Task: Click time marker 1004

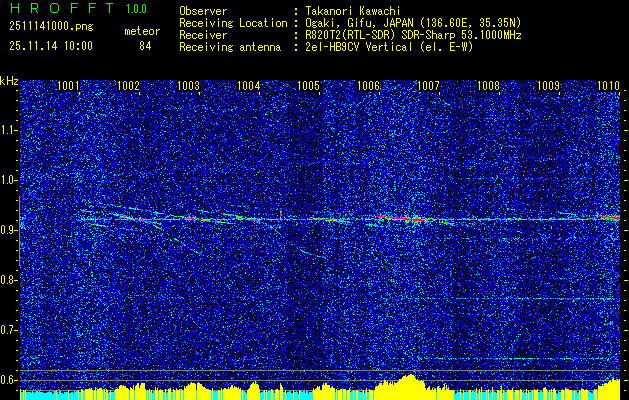Action: (249, 85)
